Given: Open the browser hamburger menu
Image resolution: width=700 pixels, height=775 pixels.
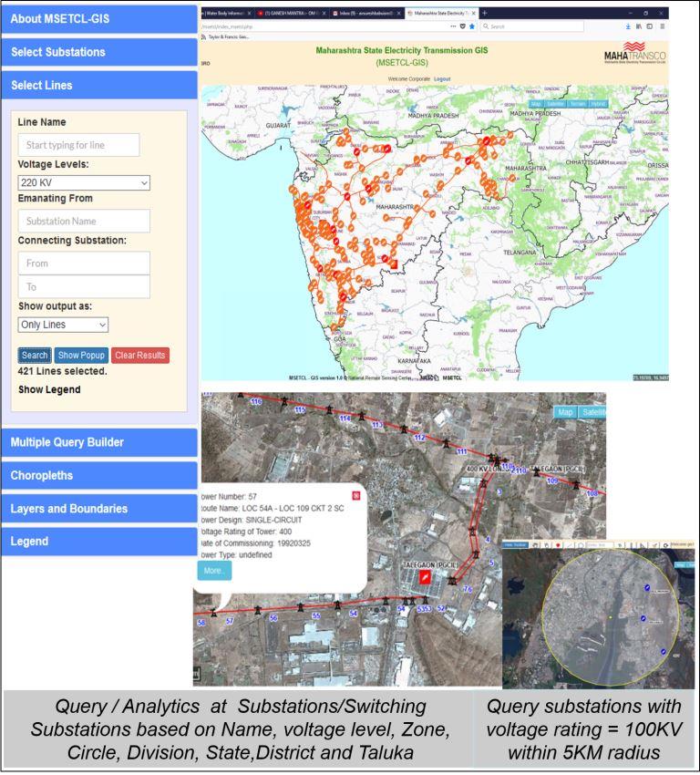Looking at the screenshot, I should point(663,26).
